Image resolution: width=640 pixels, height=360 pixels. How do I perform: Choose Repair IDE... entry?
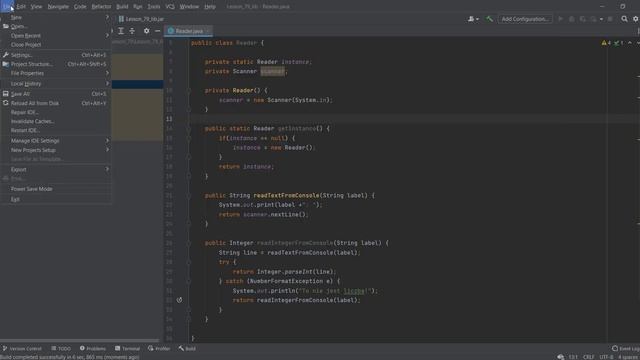(x=56, y=112)
